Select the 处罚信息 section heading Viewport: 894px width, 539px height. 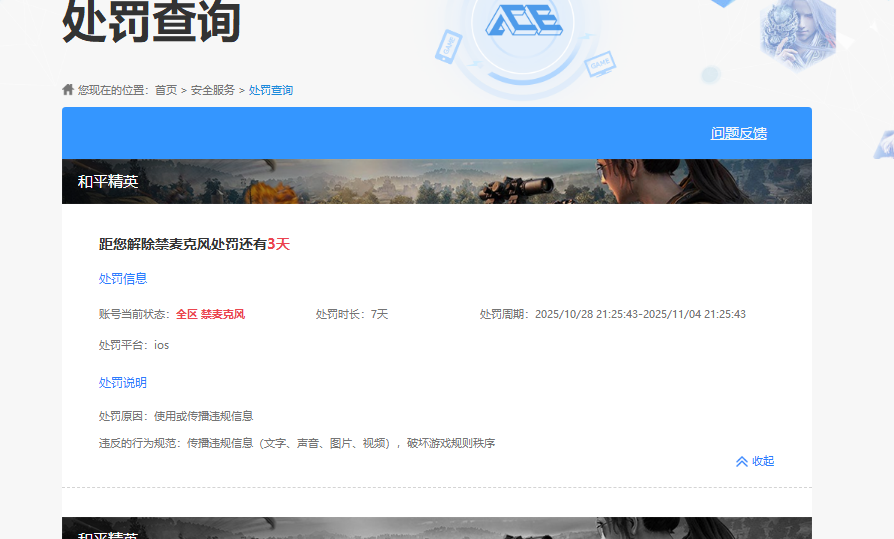coord(123,278)
